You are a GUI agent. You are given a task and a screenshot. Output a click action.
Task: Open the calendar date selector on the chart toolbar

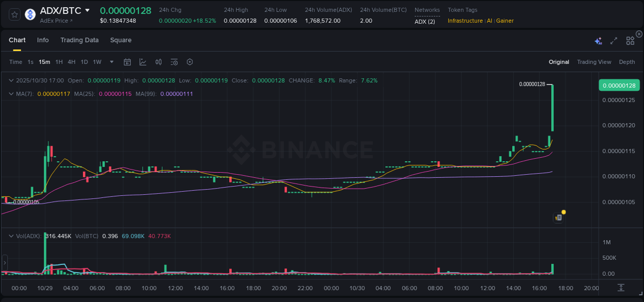pyautogui.click(x=127, y=62)
